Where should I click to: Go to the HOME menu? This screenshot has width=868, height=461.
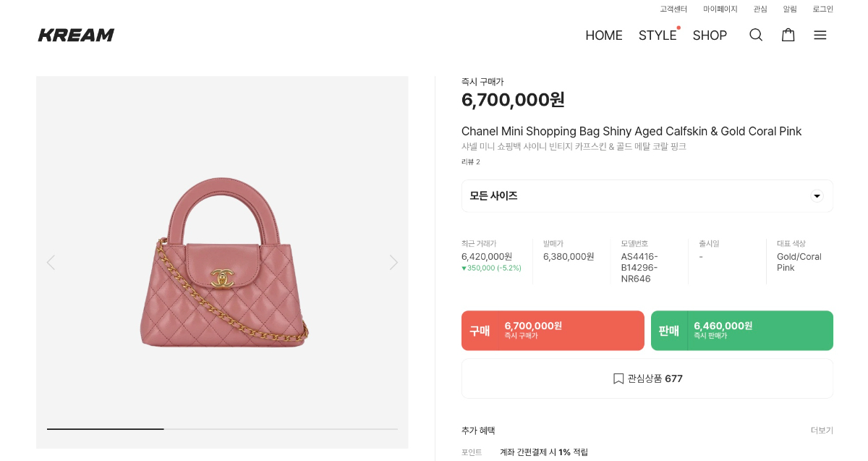click(604, 35)
